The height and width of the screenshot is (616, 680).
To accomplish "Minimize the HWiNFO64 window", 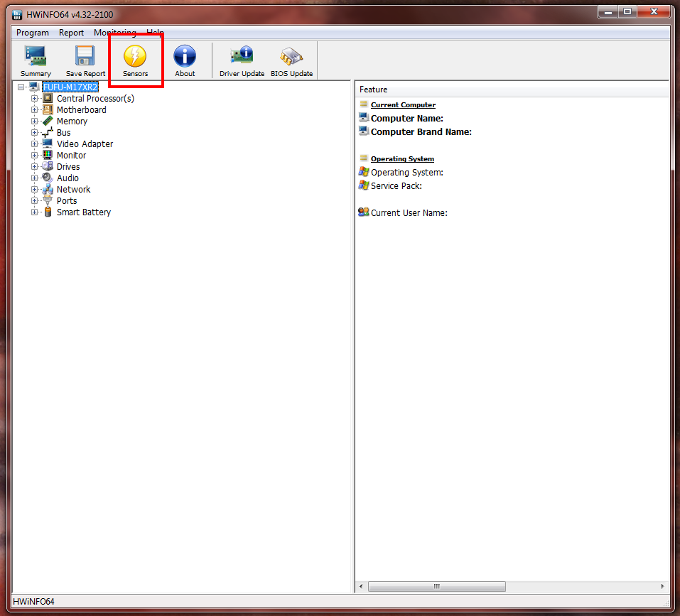I will 608,12.
